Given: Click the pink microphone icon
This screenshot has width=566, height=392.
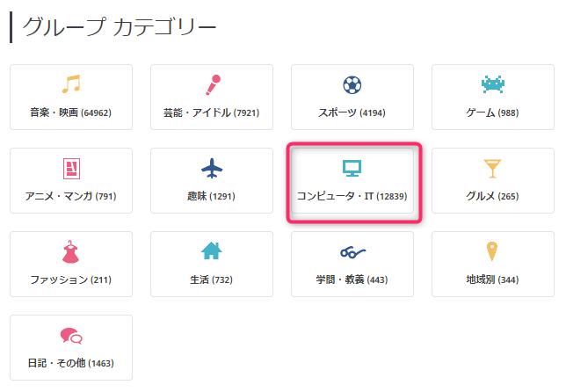Looking at the screenshot, I should pyautogui.click(x=213, y=85).
